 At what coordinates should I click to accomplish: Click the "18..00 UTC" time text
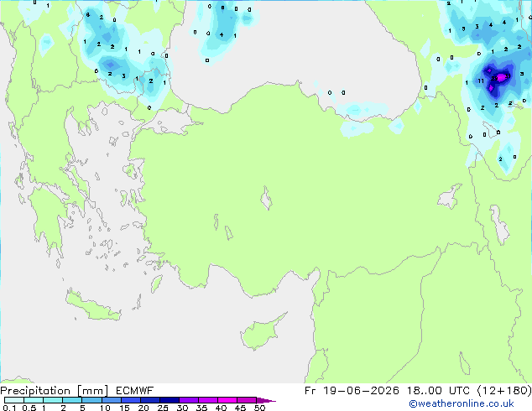coord(438,391)
